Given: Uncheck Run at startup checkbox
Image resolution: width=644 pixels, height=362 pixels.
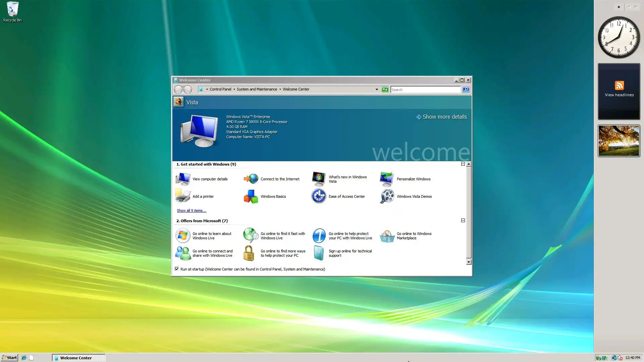Looking at the screenshot, I should [x=177, y=269].
